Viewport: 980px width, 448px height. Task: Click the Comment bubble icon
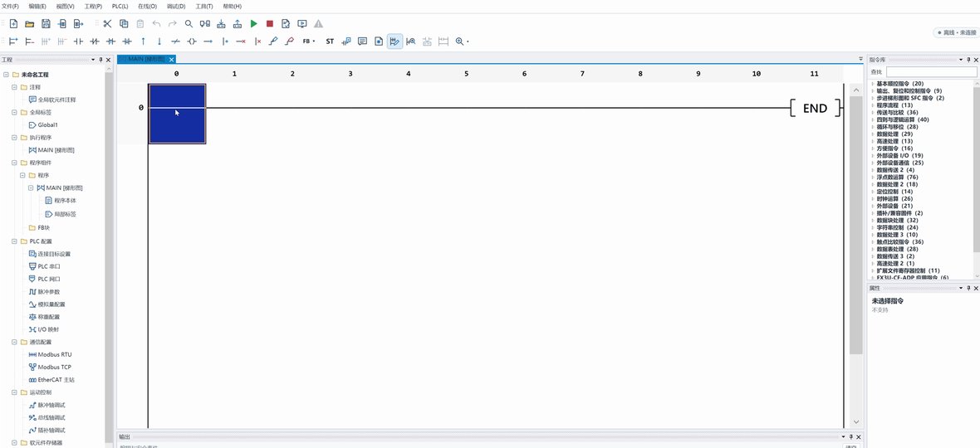pos(362,41)
